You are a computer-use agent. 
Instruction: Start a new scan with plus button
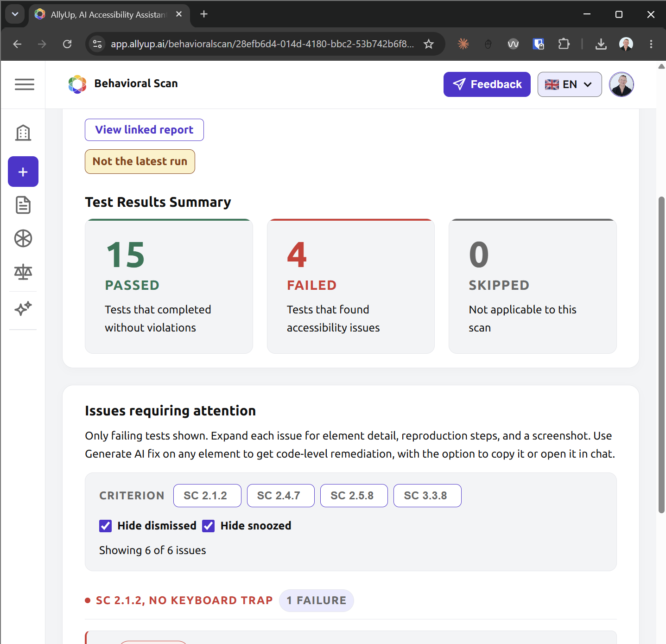23,172
